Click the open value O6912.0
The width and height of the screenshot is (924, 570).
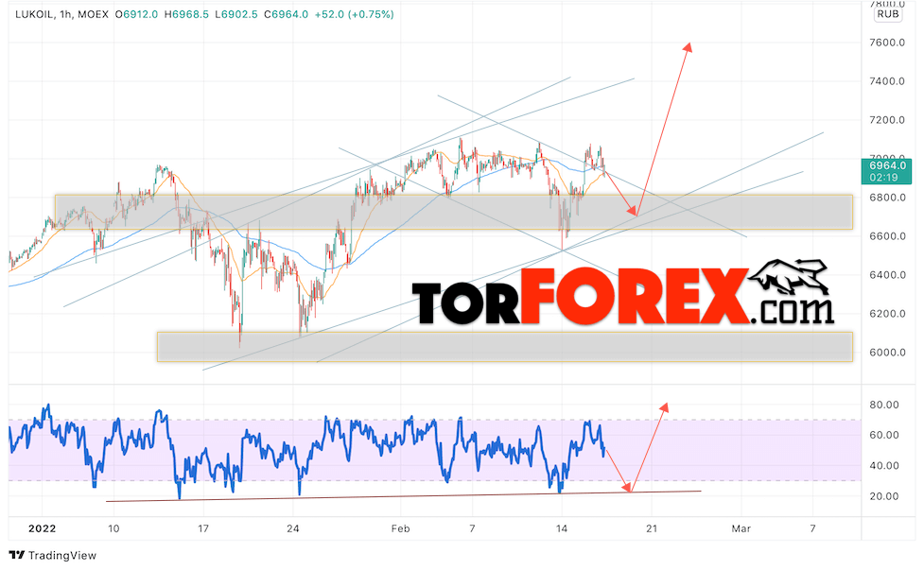tap(136, 14)
